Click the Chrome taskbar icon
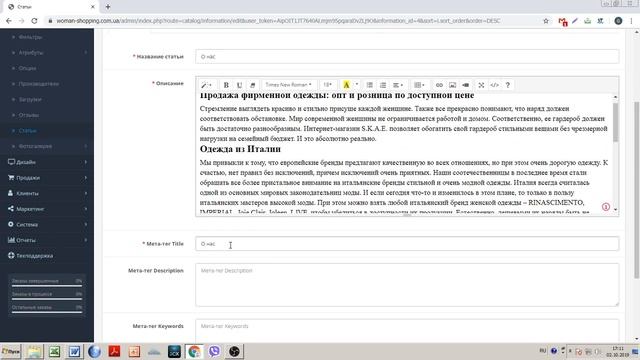The height and width of the screenshot is (360, 640). (x=194, y=351)
